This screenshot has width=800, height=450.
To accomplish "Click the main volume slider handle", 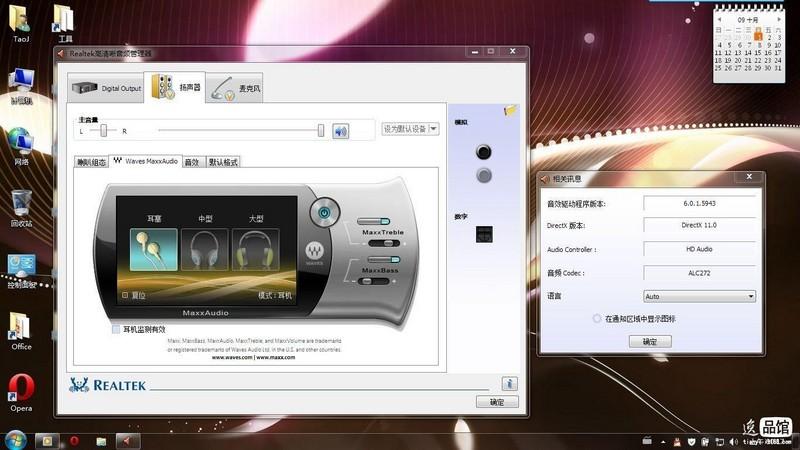I will tap(321, 130).
